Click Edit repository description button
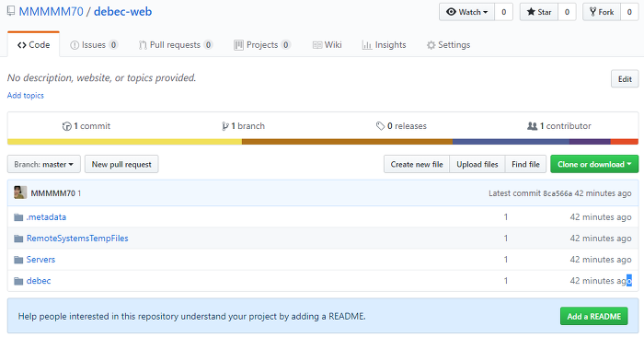The image size is (644, 338). tap(625, 79)
